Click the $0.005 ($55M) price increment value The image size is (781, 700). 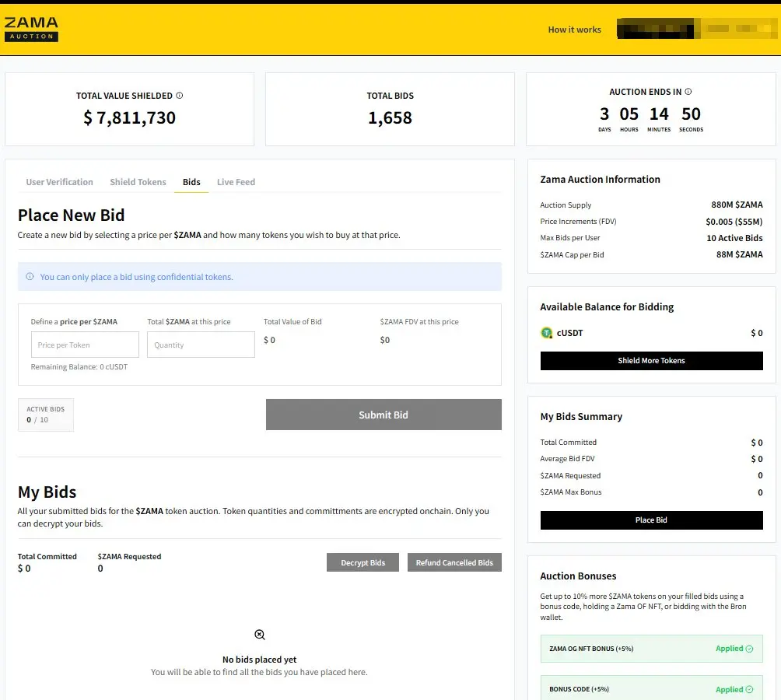[x=734, y=221]
